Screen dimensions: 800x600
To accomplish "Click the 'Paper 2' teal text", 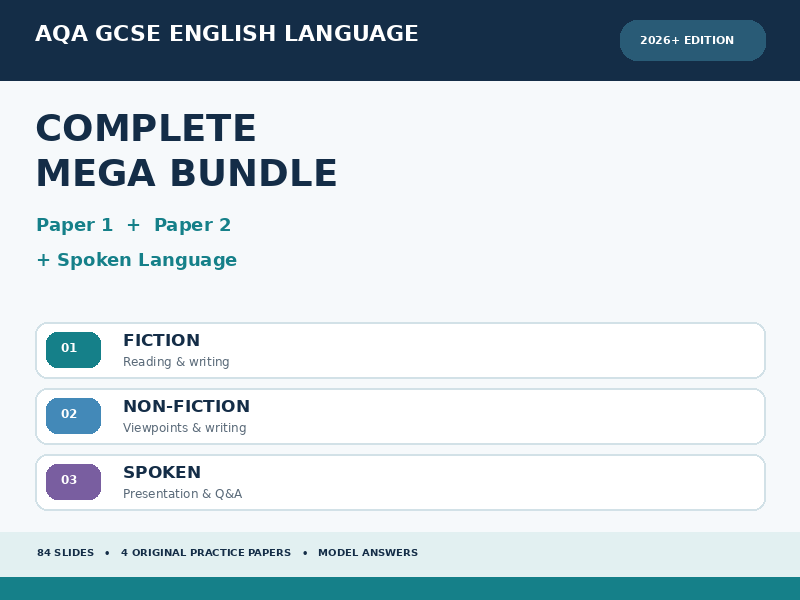I will click(192, 225).
